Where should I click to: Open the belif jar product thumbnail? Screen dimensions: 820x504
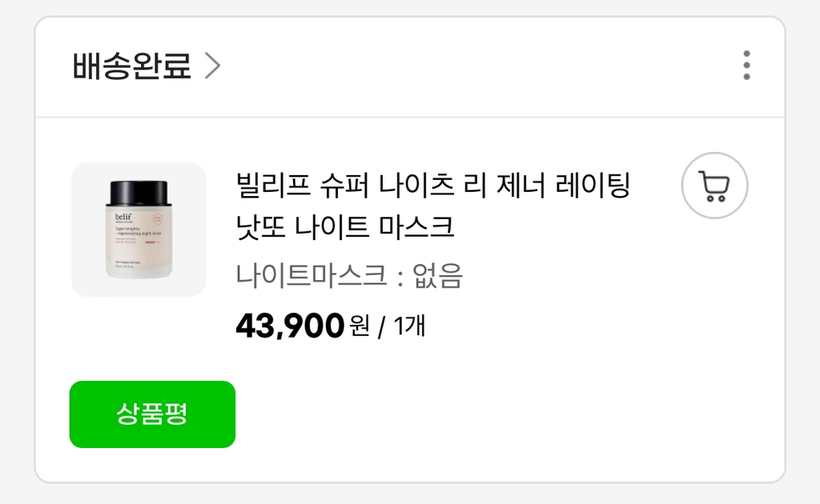point(139,230)
